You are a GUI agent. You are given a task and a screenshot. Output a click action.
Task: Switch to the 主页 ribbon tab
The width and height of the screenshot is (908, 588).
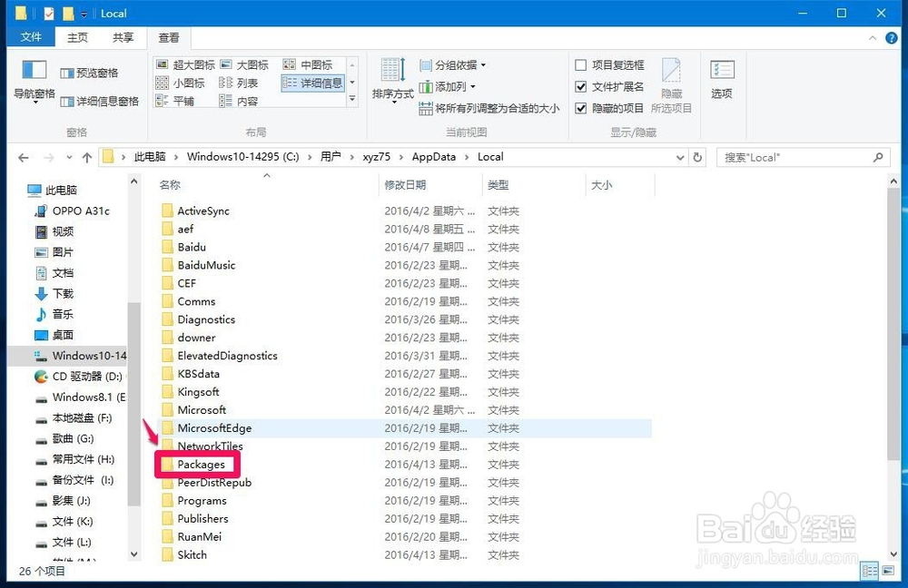[76, 37]
